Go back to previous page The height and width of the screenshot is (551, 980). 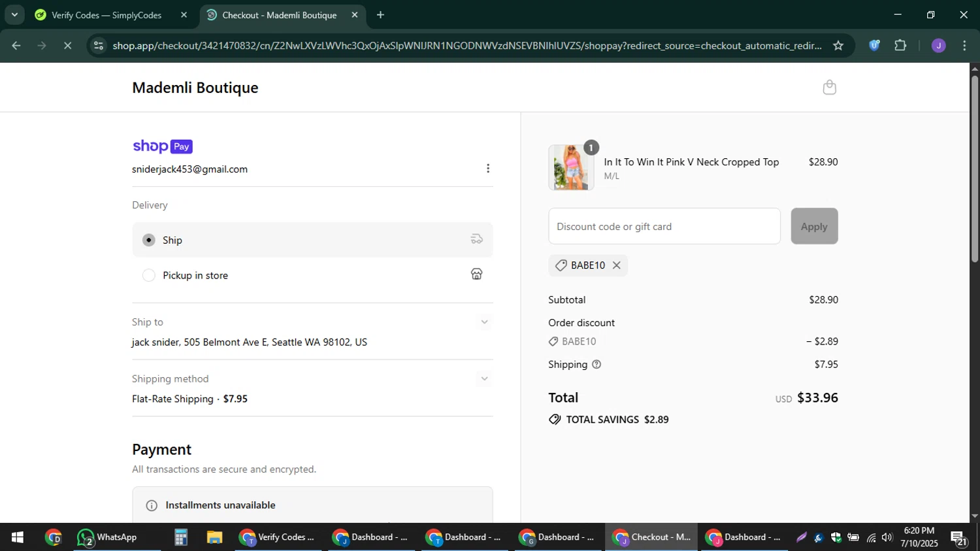coord(16,46)
